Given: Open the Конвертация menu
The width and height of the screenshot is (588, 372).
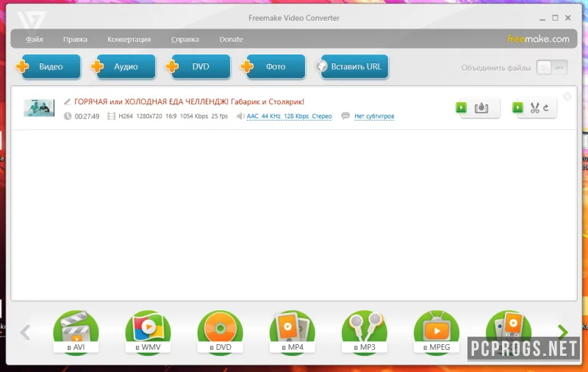Looking at the screenshot, I should point(129,40).
